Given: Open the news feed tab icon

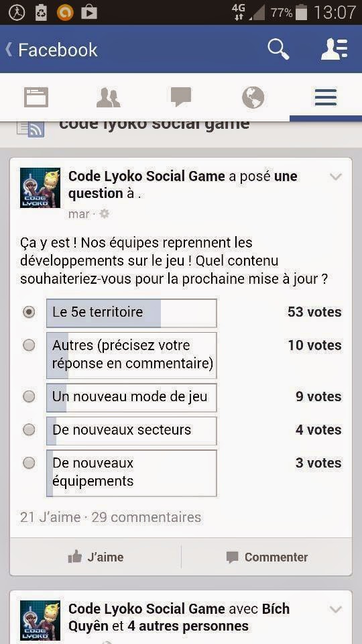Looking at the screenshot, I should pos(36,98).
